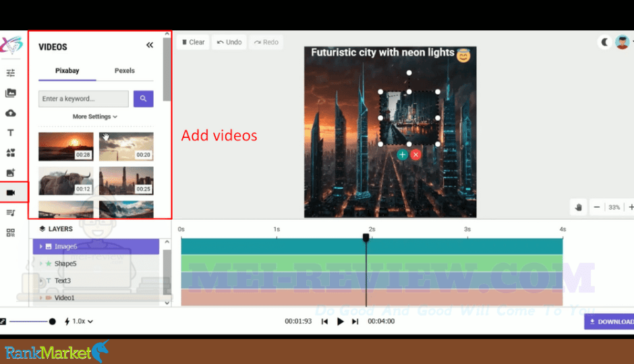Switch to the Pexels tab
This screenshot has width=634, height=364.
[x=125, y=71]
